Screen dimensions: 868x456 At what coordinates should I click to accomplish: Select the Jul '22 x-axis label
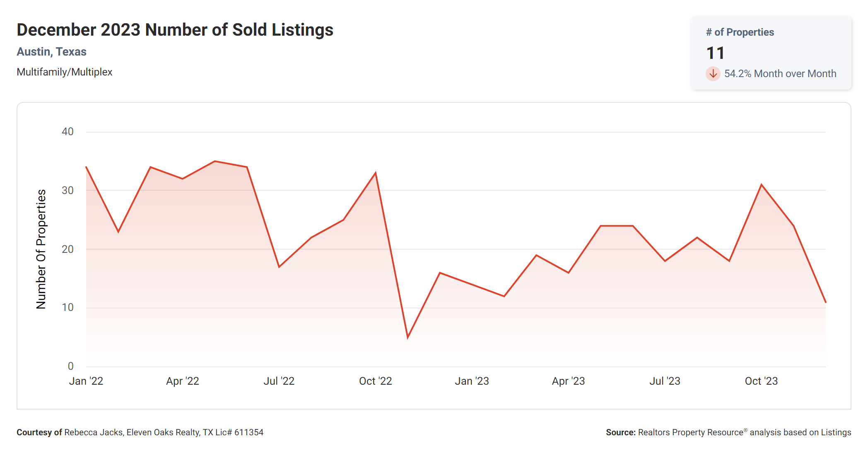coord(279,381)
